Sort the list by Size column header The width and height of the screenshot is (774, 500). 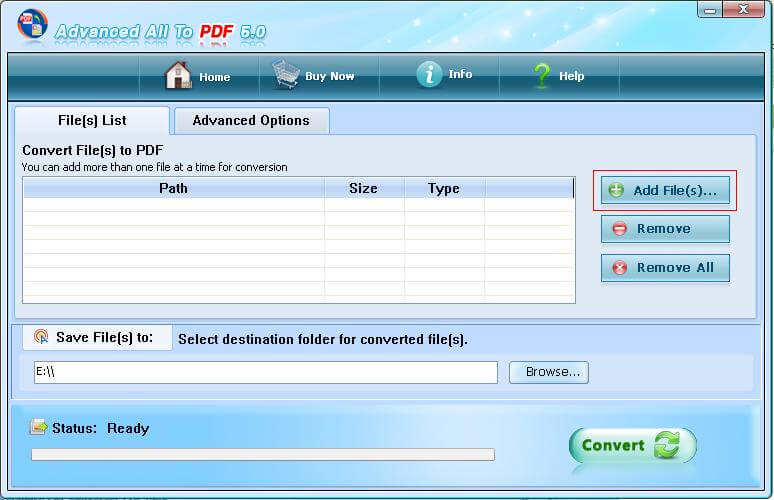pyautogui.click(x=364, y=189)
